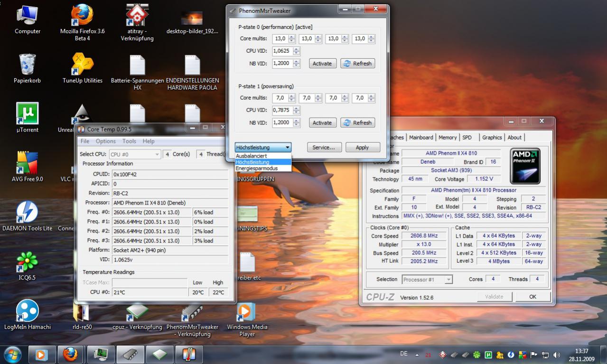Select the AVG Free 9.0 shortcut
This screenshot has height=364, width=607.
[27, 167]
